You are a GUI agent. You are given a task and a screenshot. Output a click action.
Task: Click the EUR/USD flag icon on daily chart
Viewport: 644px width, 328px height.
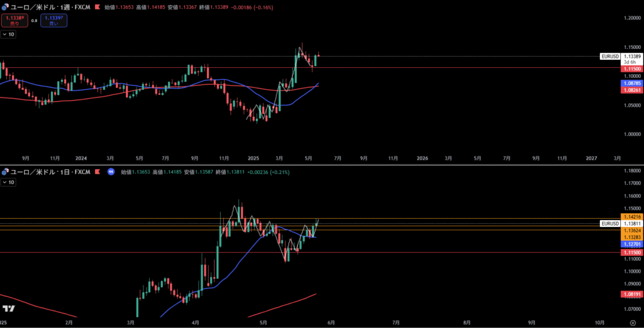click(5, 172)
